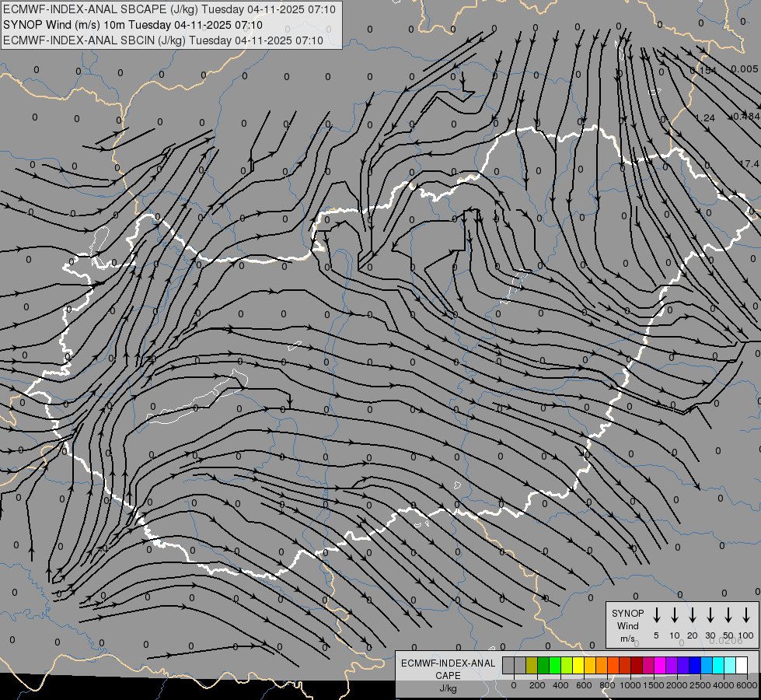This screenshot has height=700, width=761.
Task: Click the 17.4 value on the map
Action: click(x=750, y=164)
